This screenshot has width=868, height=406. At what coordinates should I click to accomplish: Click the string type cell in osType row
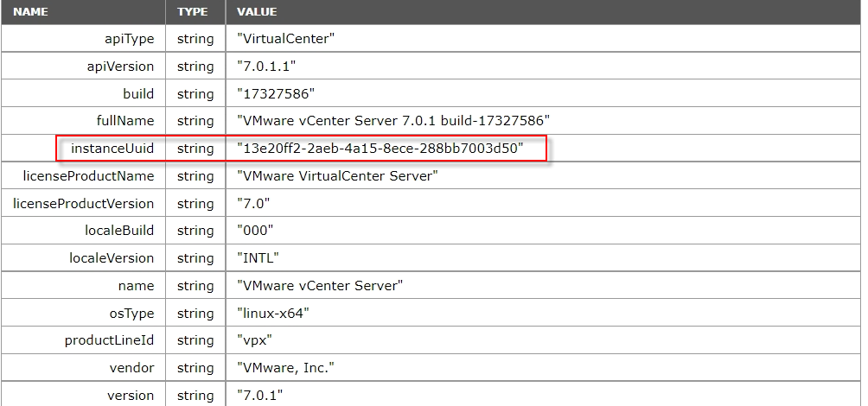pyautogui.click(x=195, y=313)
